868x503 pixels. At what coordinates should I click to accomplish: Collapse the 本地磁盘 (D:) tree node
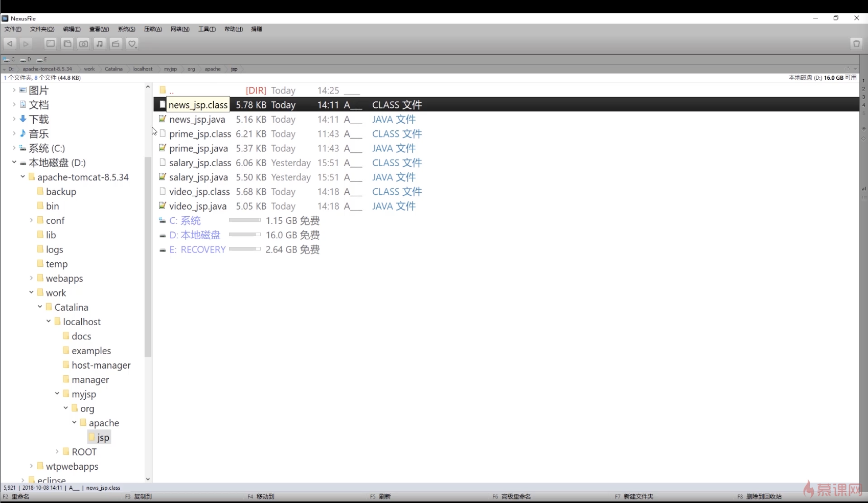14,163
